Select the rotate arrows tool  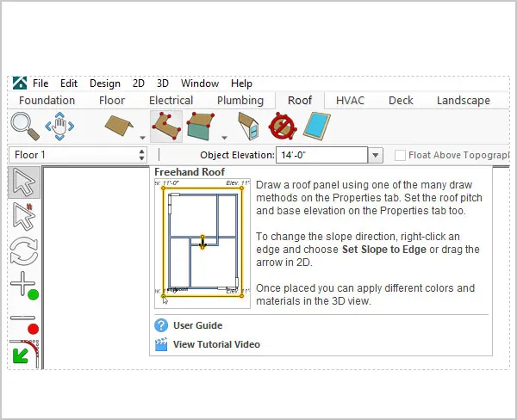tap(24, 251)
